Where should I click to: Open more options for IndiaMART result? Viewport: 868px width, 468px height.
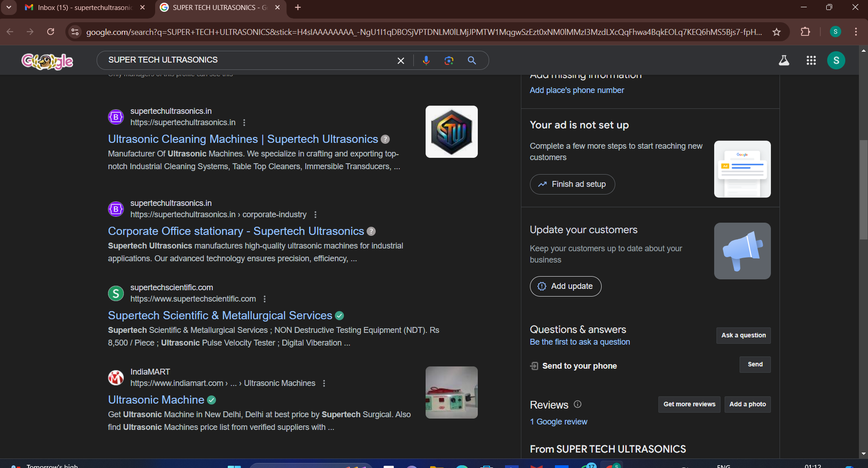tap(324, 383)
